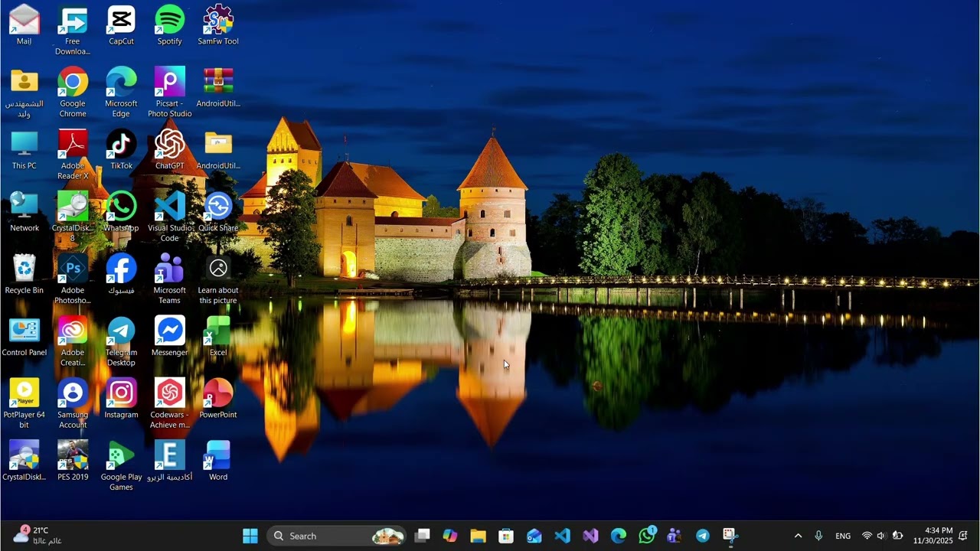Screen dimensions: 980x551
Task: Open Word from the desktop
Action: (x=218, y=461)
